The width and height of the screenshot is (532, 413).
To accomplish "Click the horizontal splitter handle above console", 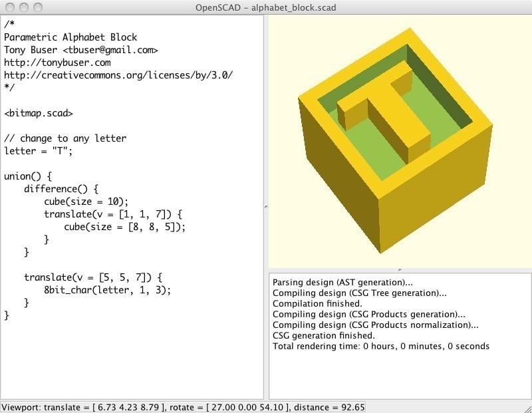I will (400, 270).
